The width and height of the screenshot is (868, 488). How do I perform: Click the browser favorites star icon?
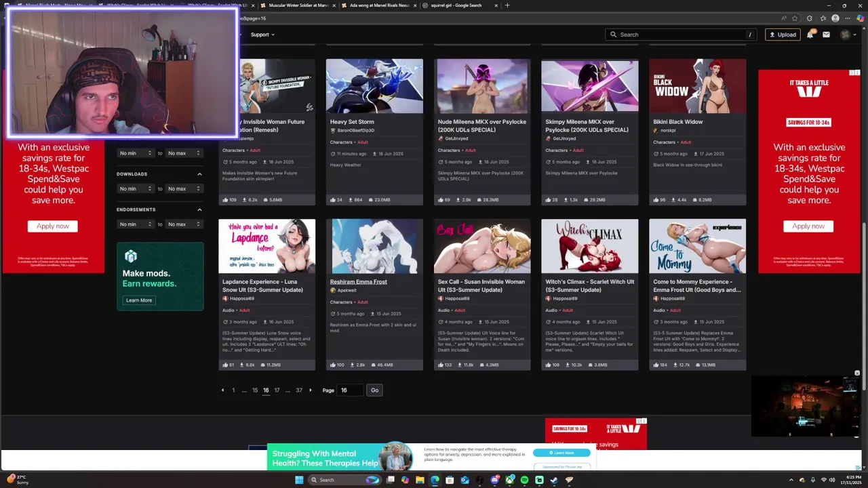(x=795, y=18)
